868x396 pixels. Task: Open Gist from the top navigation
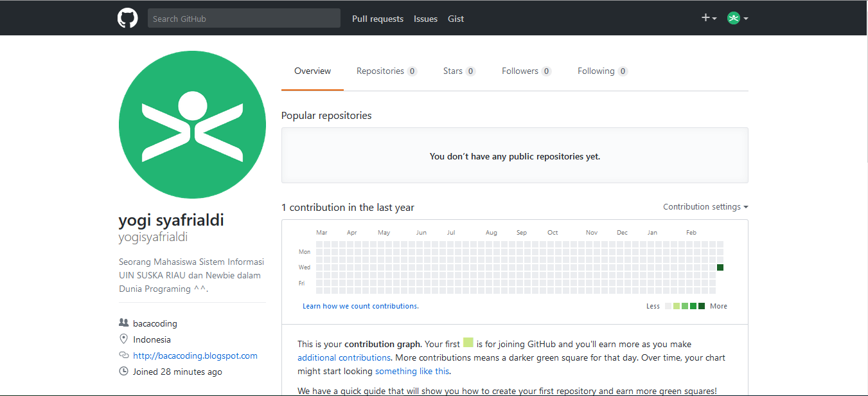pyautogui.click(x=456, y=19)
